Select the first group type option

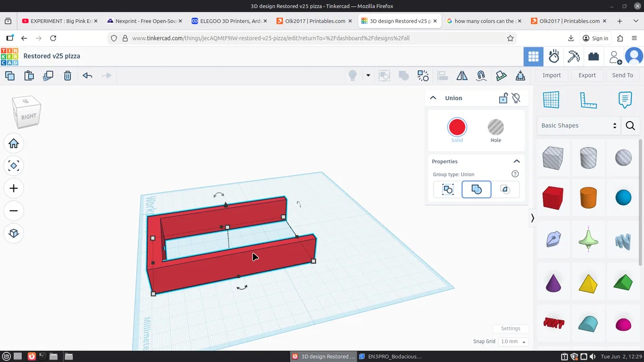[x=447, y=189]
